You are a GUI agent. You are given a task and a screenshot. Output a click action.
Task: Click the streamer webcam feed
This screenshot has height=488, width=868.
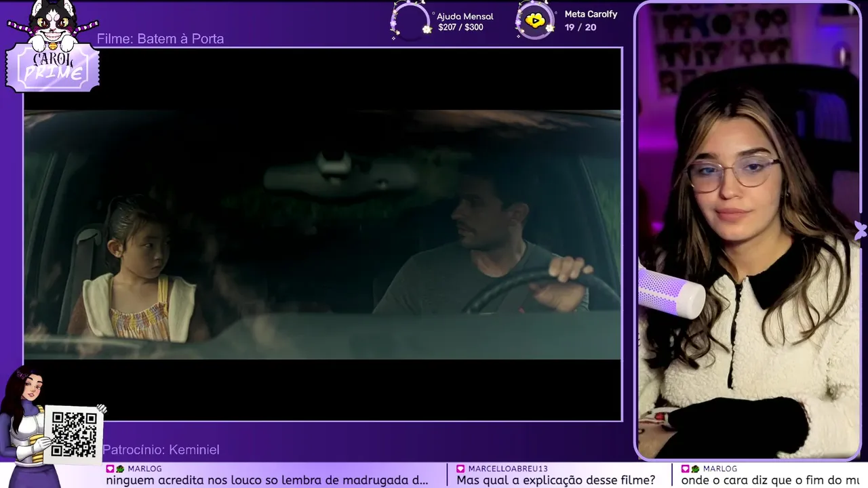click(x=749, y=230)
